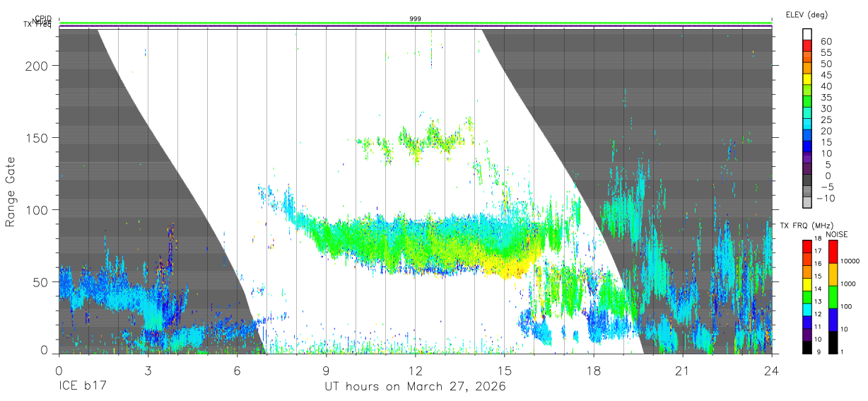Select the red segment of NOISE bar

[832, 252]
